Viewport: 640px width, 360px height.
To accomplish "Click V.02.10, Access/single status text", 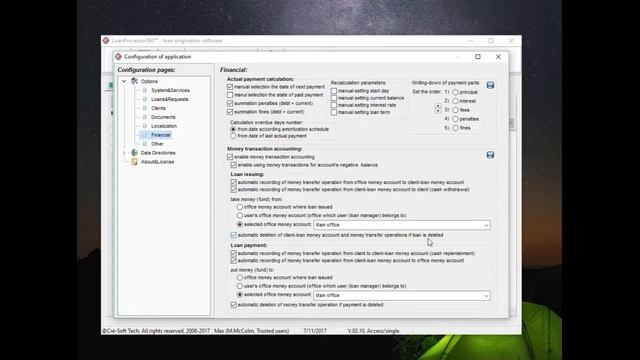I will [373, 331].
